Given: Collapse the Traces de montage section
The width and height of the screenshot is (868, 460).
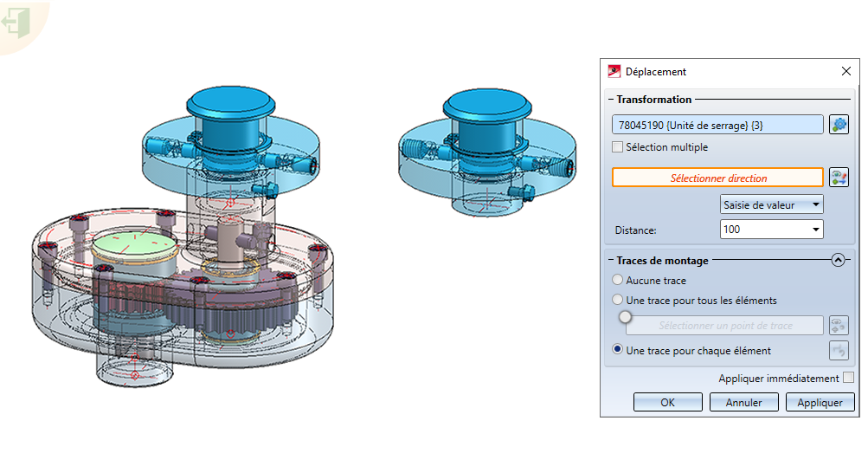Looking at the screenshot, I should [x=838, y=260].
